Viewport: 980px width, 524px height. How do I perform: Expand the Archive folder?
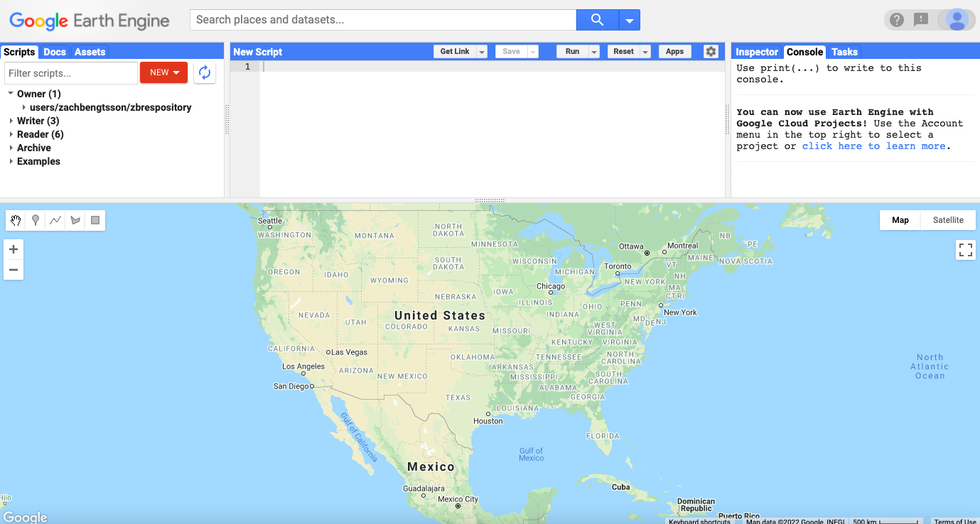(x=11, y=148)
